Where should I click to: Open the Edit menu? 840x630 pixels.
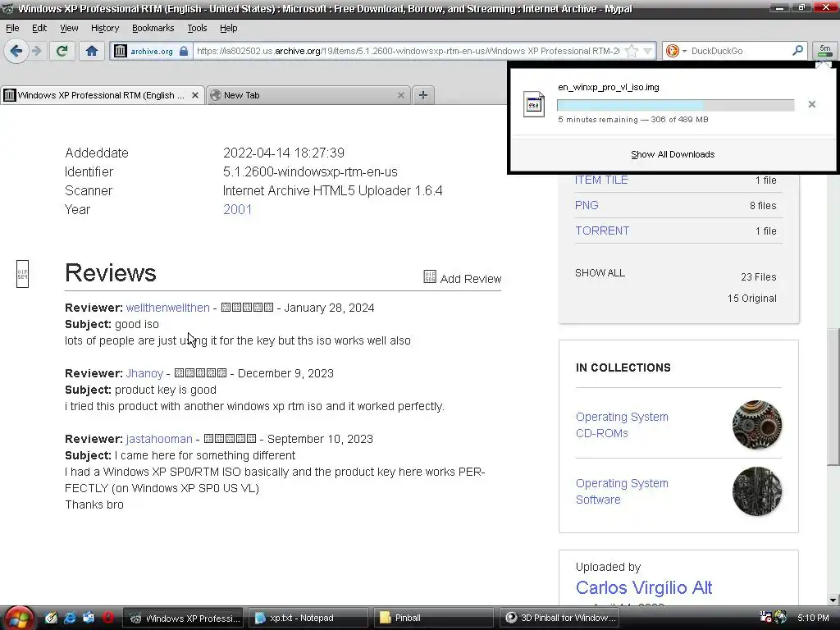[x=39, y=28]
